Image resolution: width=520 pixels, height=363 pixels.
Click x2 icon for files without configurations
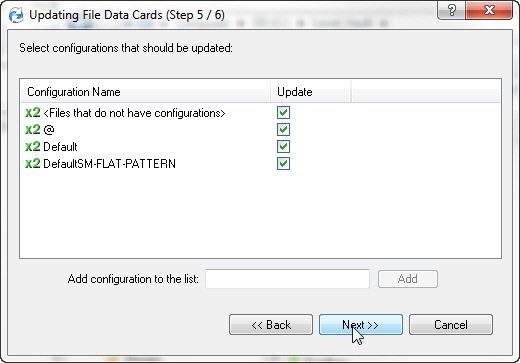pos(33,113)
